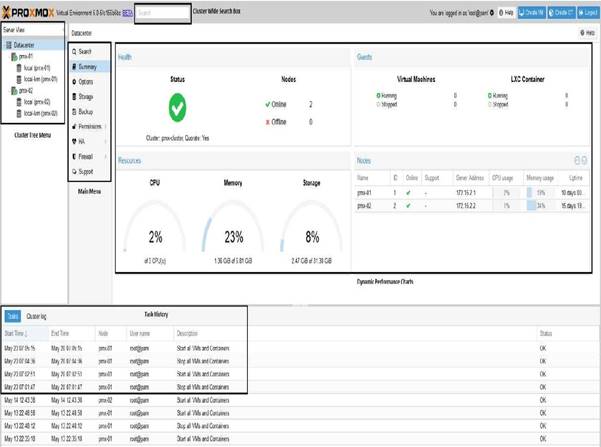This screenshot has width=601, height=447.
Task: Click the online checkmark in pmx-02 row
Action: click(x=408, y=206)
